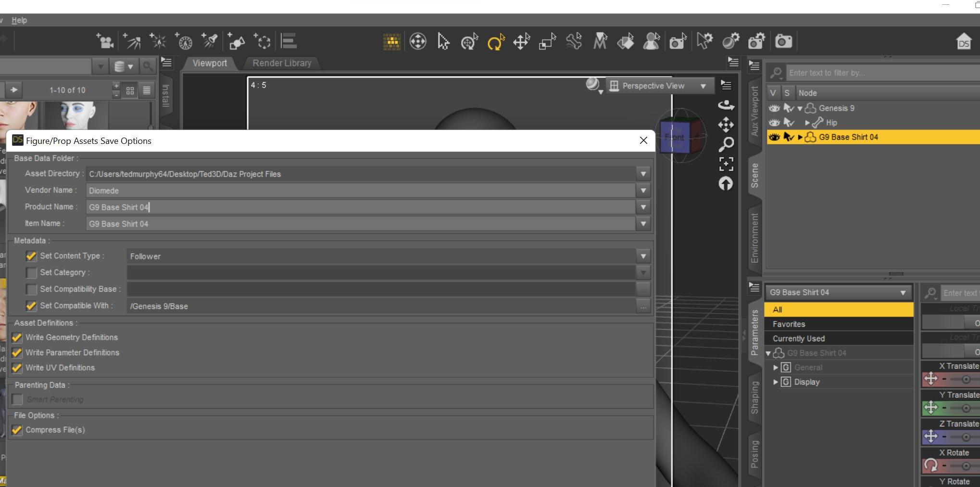Close the Figure/Prop Assets Save Options dialog
The image size is (980, 487).
click(643, 141)
